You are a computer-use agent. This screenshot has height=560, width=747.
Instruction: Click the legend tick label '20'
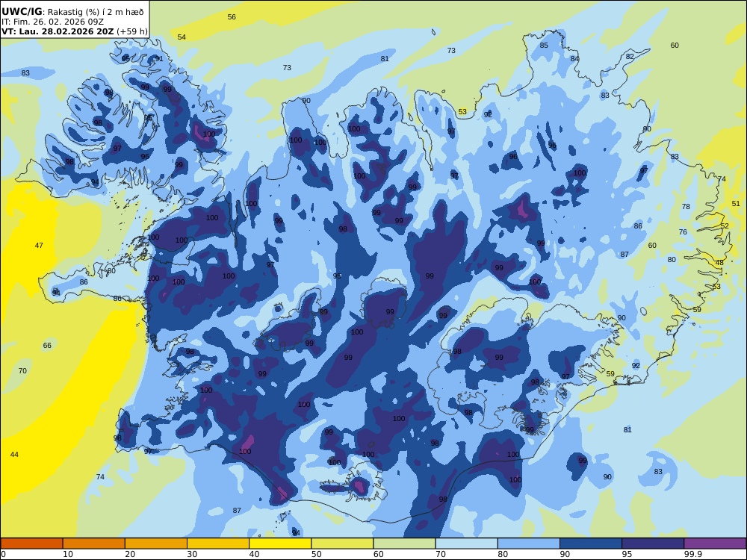(x=130, y=554)
